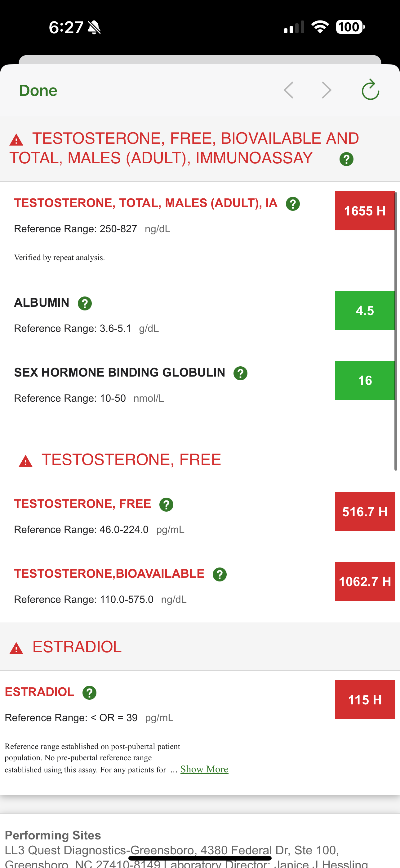Viewport: 400px width, 868px height.
Task: Tap the forward navigation chevron
Action: pyautogui.click(x=326, y=90)
